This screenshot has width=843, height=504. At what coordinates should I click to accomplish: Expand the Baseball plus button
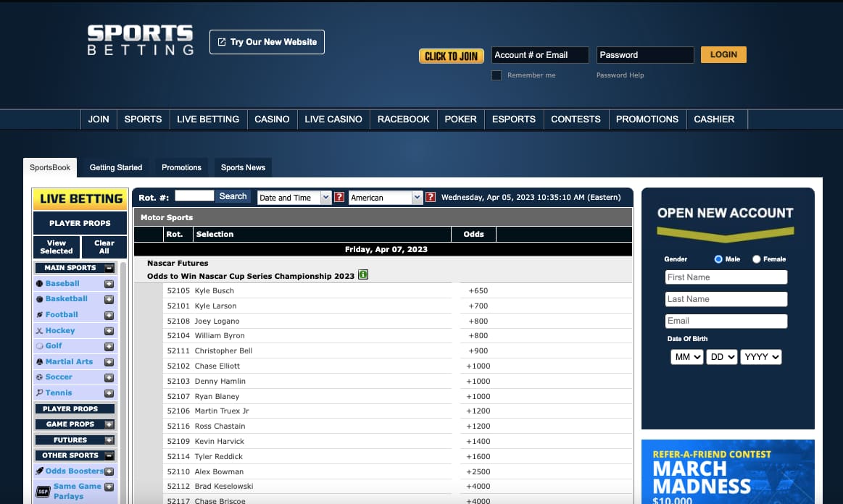click(109, 285)
